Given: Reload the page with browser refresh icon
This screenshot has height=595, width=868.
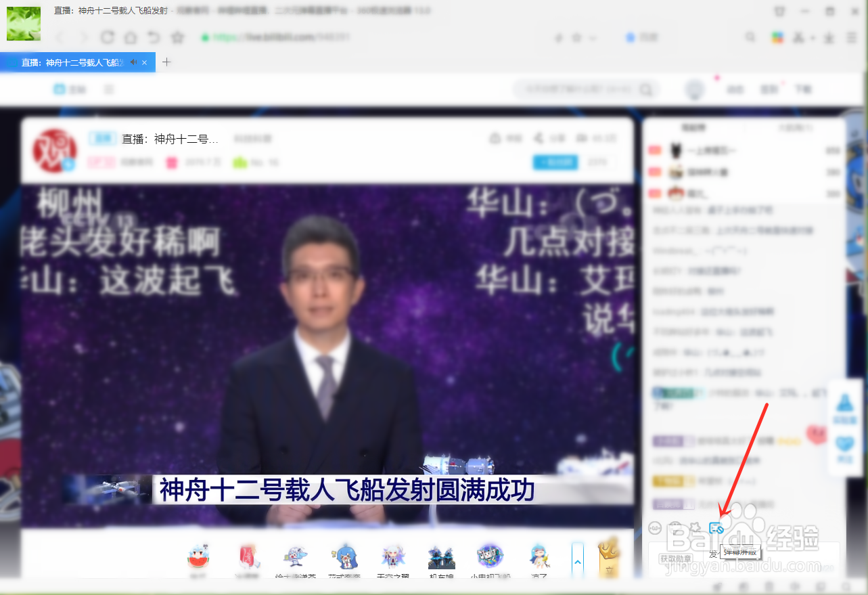Looking at the screenshot, I should pos(107,37).
